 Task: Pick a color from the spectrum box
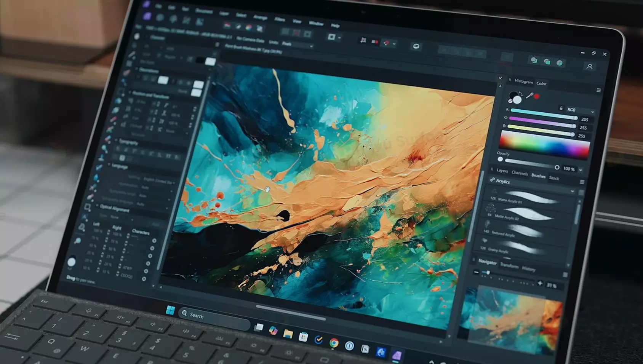pos(544,145)
